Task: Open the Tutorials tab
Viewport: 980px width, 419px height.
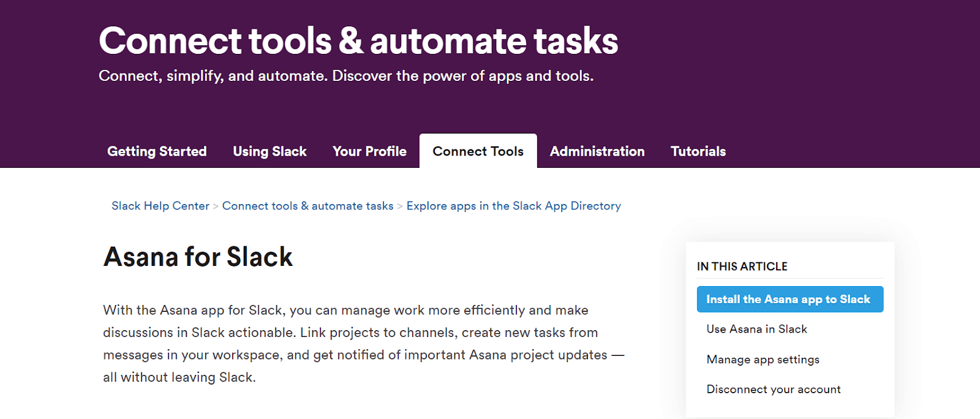Action: (698, 151)
